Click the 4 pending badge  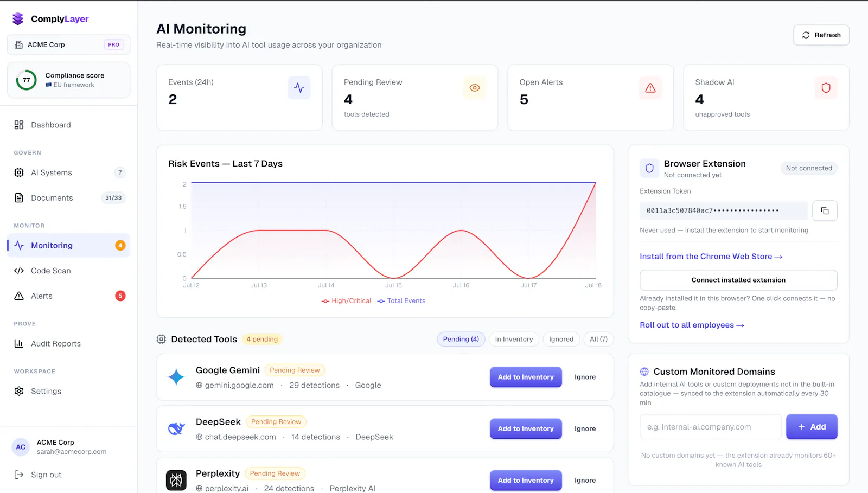[x=262, y=339]
